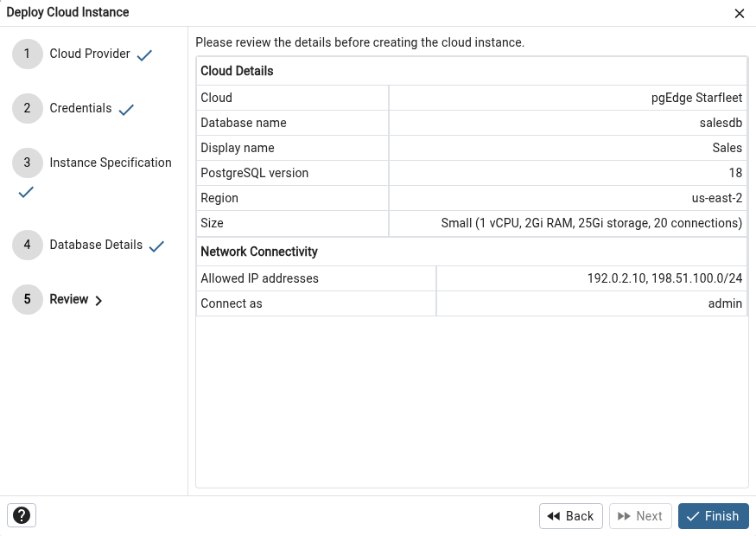Click Finish to create instance

pos(713,516)
